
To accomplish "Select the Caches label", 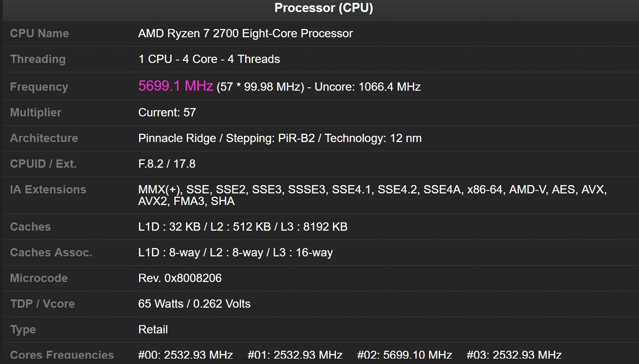I will tap(30, 227).
